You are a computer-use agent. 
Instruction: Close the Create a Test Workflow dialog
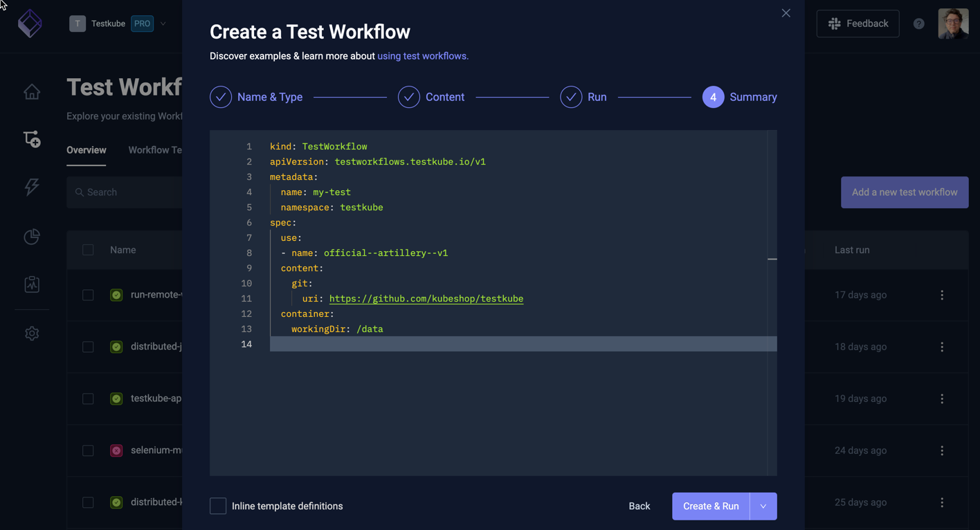pos(786,13)
